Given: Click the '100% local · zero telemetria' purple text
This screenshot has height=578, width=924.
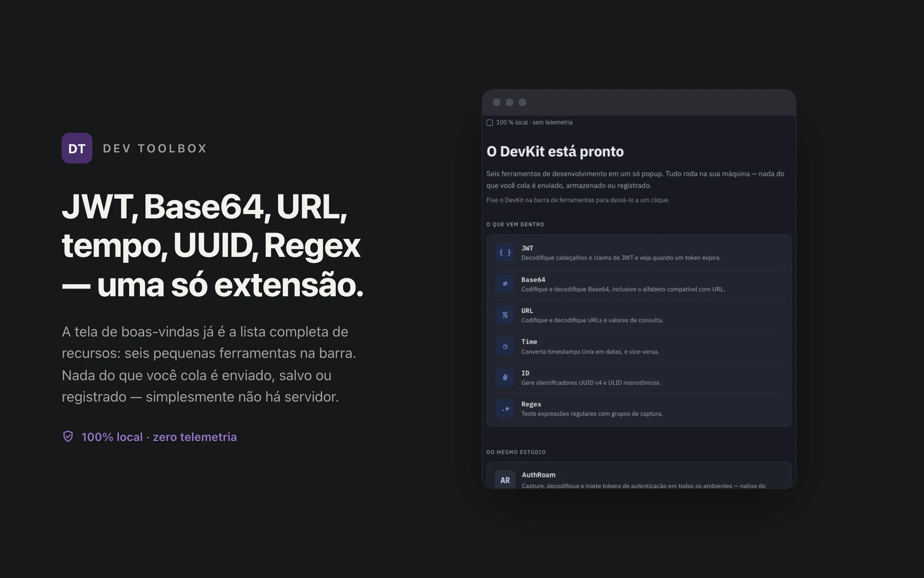Looking at the screenshot, I should coord(159,437).
